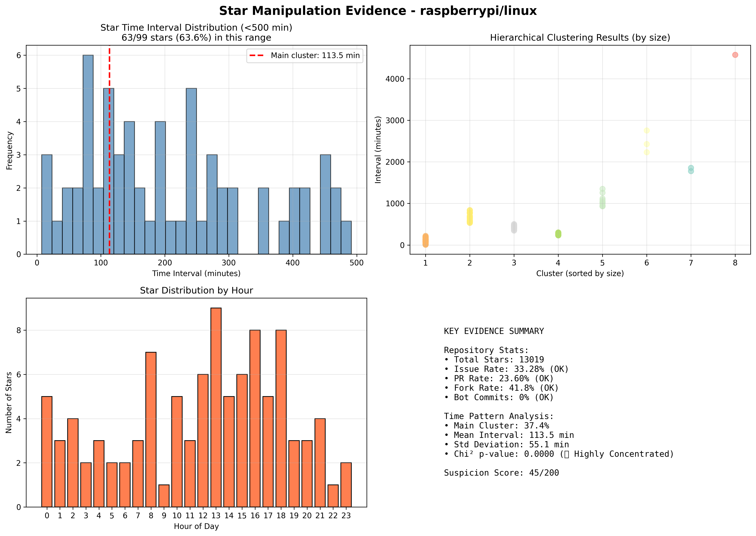The image size is (756, 536).
Task: Select the 'Repository Stats:' line
Action: [486, 350]
